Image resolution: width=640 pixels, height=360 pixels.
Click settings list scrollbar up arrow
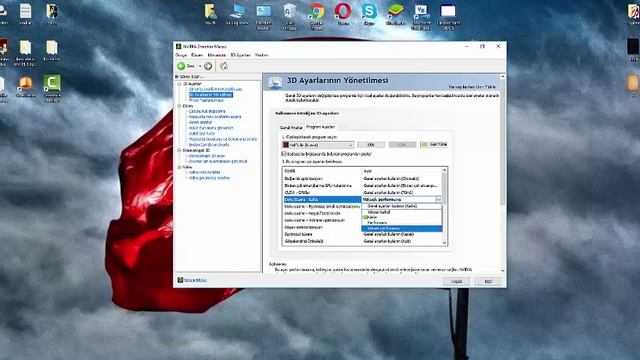444,170
